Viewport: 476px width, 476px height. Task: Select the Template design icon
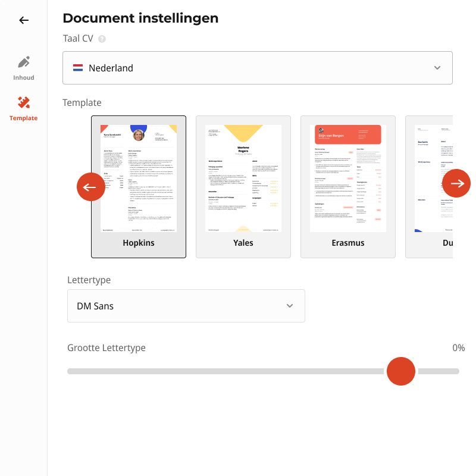[24, 103]
